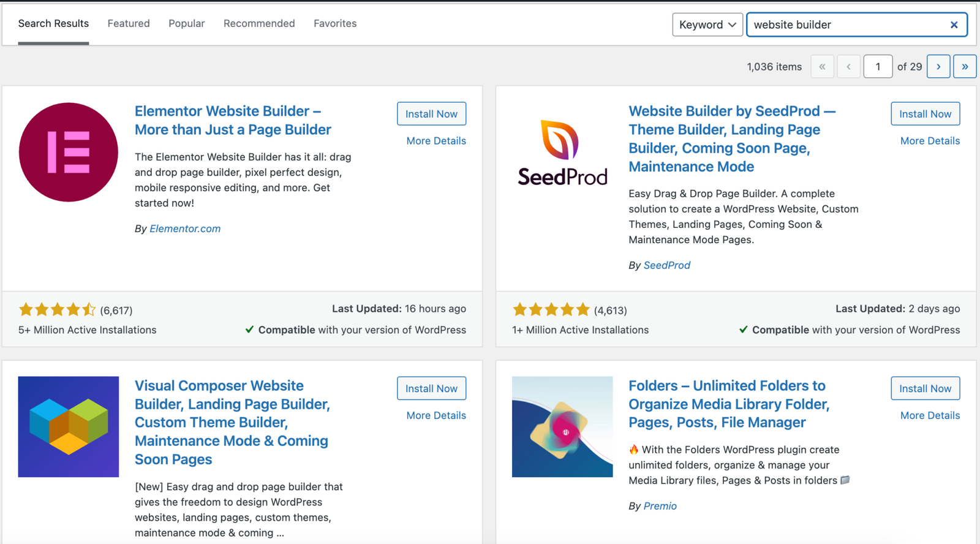The image size is (980, 544).
Task: Install the SeedProd Website Builder plugin
Action: (925, 114)
